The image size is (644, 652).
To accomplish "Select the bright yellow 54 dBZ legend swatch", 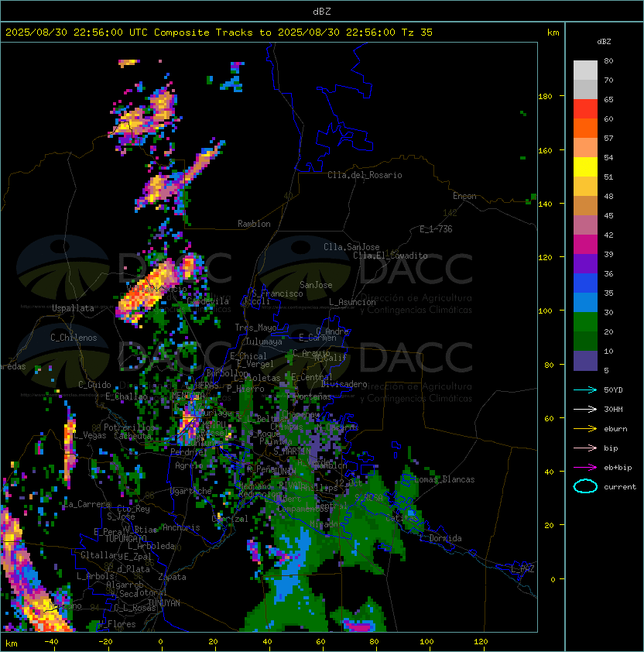I will point(585,166).
